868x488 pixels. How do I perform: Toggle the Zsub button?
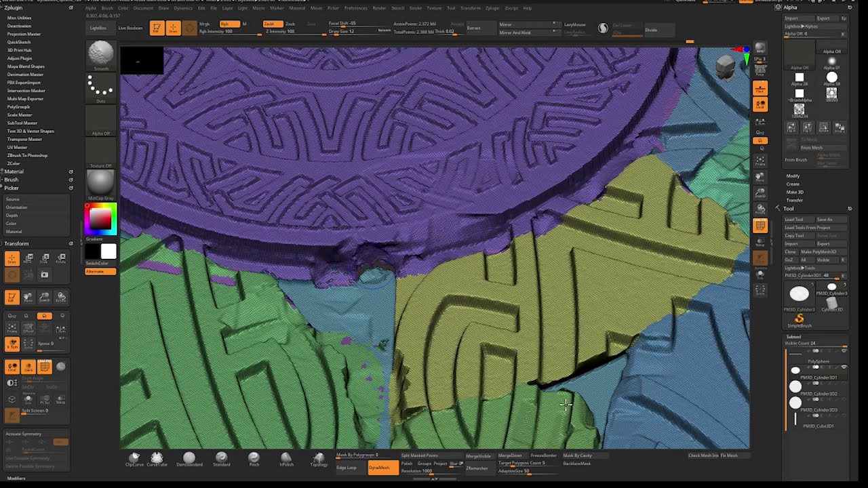[x=290, y=24]
